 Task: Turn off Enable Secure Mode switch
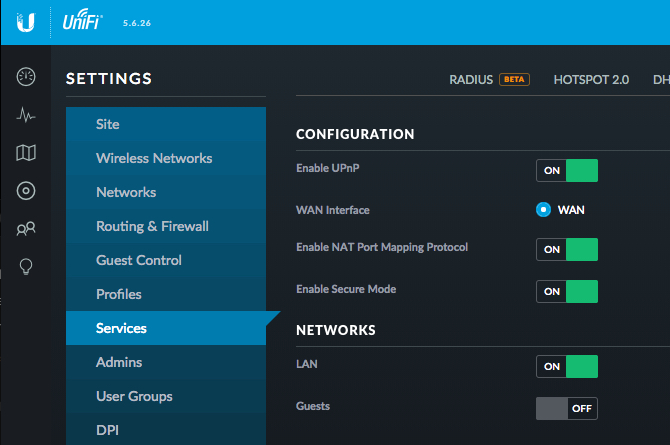[567, 291]
